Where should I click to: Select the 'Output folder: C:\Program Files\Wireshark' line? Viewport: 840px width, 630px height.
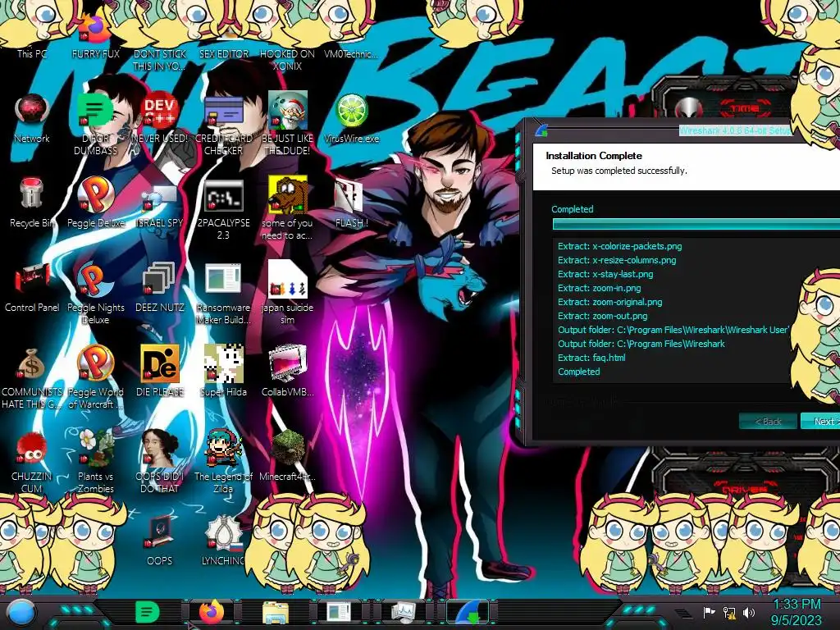641,344
